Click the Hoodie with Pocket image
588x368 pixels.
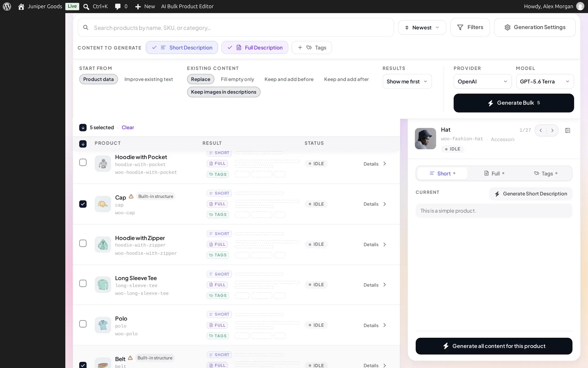pyautogui.click(x=103, y=164)
